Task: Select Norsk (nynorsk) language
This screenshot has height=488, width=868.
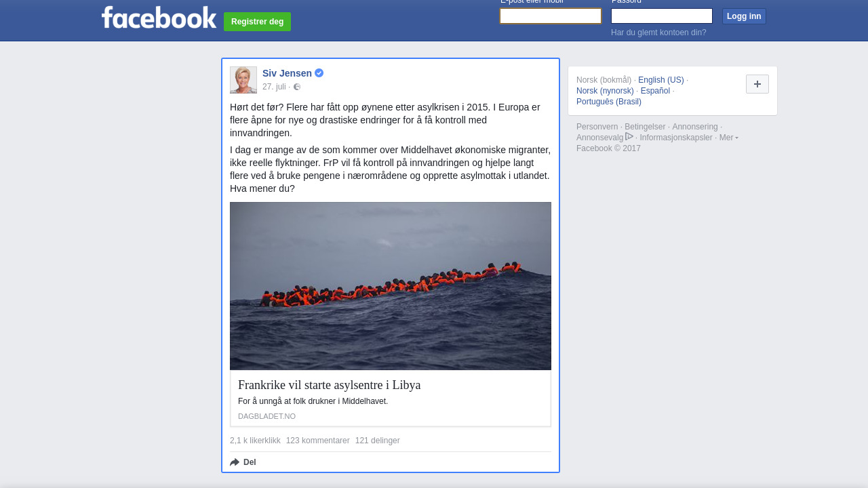Action: (605, 91)
